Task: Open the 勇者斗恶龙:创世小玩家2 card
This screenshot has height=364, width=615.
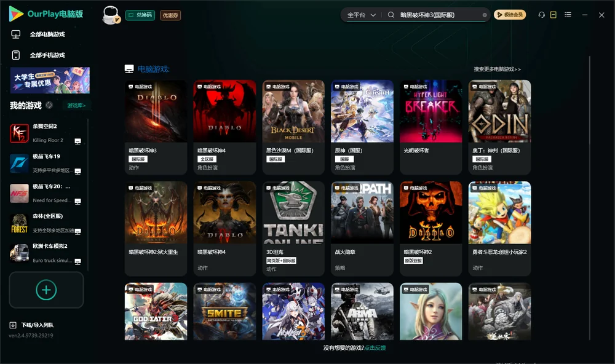Action: (x=499, y=228)
